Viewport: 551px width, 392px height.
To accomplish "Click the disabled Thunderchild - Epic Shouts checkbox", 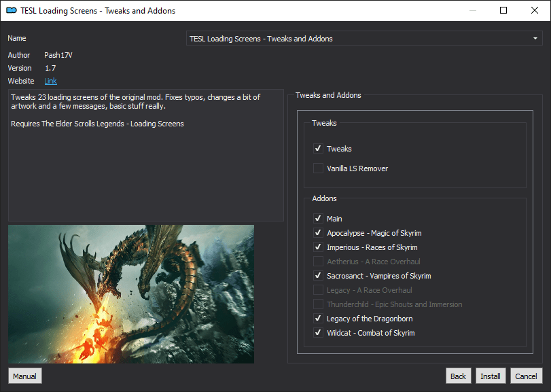I will click(318, 304).
